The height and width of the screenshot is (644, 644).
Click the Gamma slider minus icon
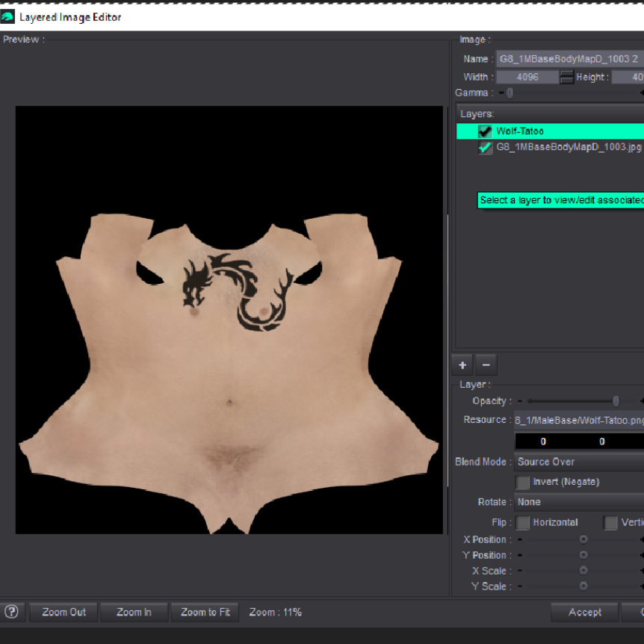(500, 93)
